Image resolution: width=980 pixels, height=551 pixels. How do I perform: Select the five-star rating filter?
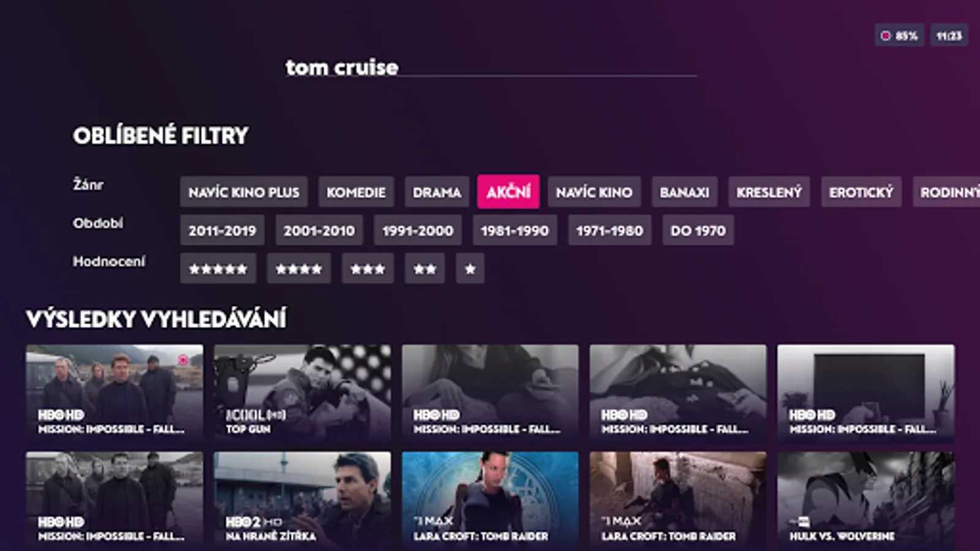point(218,269)
